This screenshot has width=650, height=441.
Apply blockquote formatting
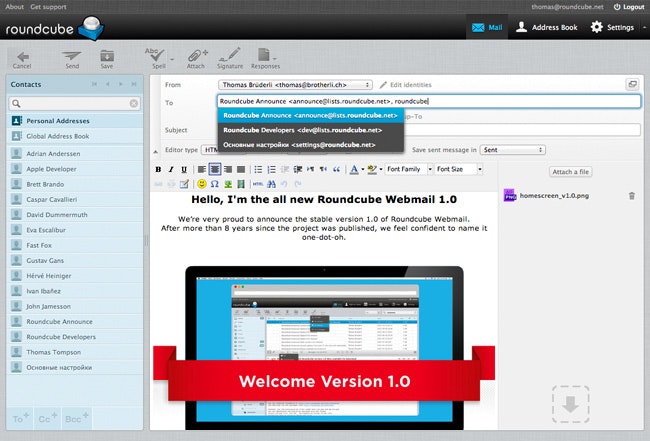[336, 169]
